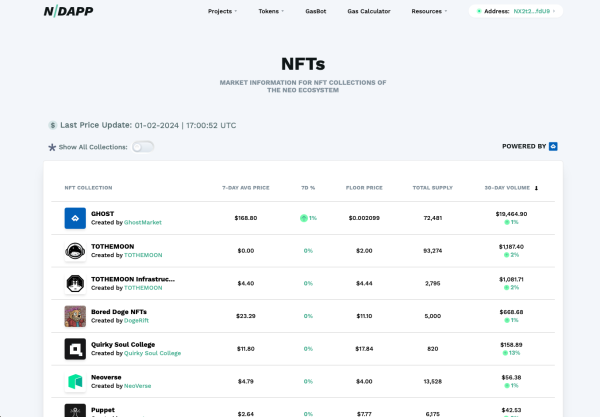The image size is (600, 417).
Task: Select the Puppet collection name
Action: coord(103,410)
